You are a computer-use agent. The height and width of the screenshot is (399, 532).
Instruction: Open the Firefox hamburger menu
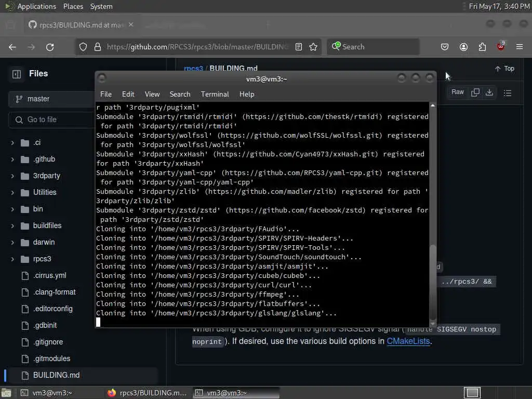520,47
